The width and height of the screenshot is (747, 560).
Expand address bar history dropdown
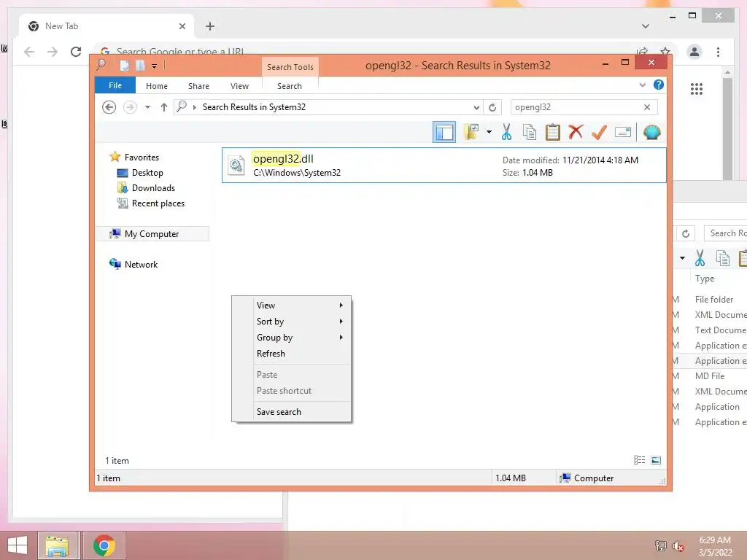pyautogui.click(x=476, y=108)
